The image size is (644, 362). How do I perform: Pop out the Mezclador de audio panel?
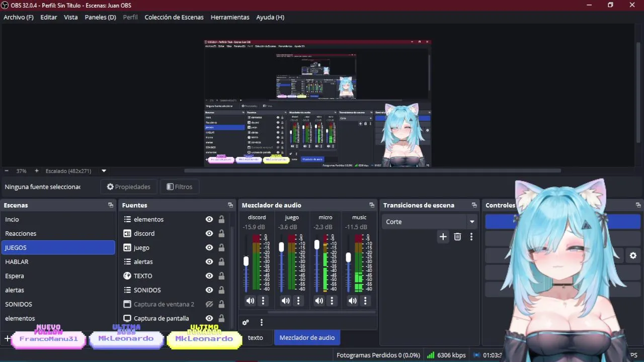[372, 205]
